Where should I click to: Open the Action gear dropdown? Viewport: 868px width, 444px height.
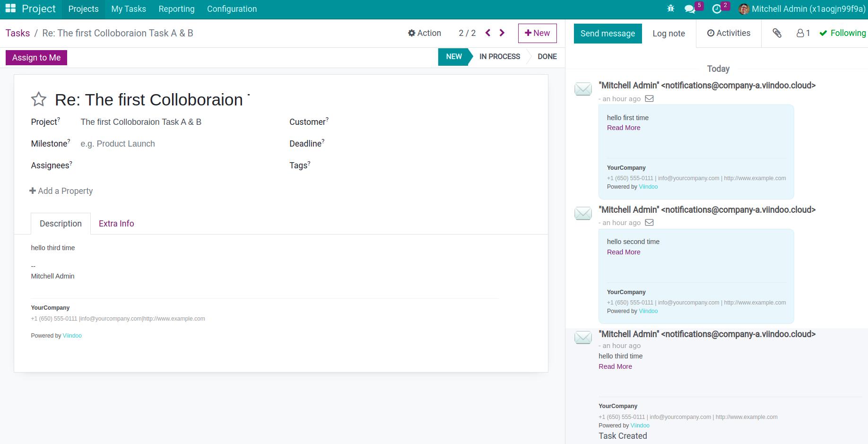425,33
